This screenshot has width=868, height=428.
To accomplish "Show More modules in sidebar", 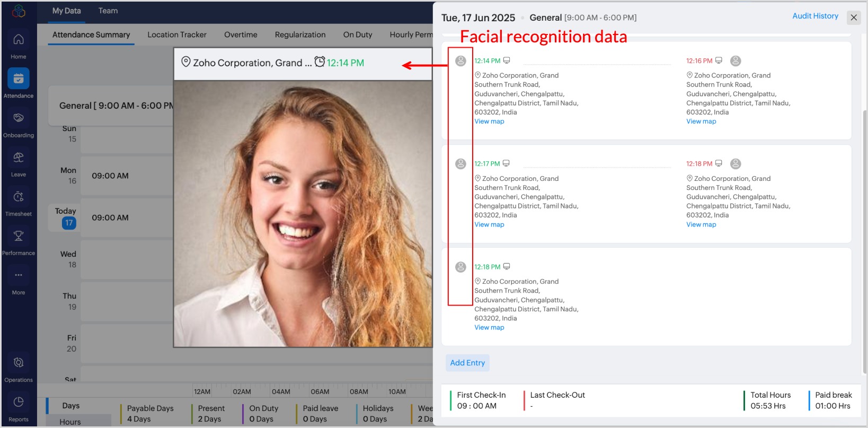I will click(19, 275).
